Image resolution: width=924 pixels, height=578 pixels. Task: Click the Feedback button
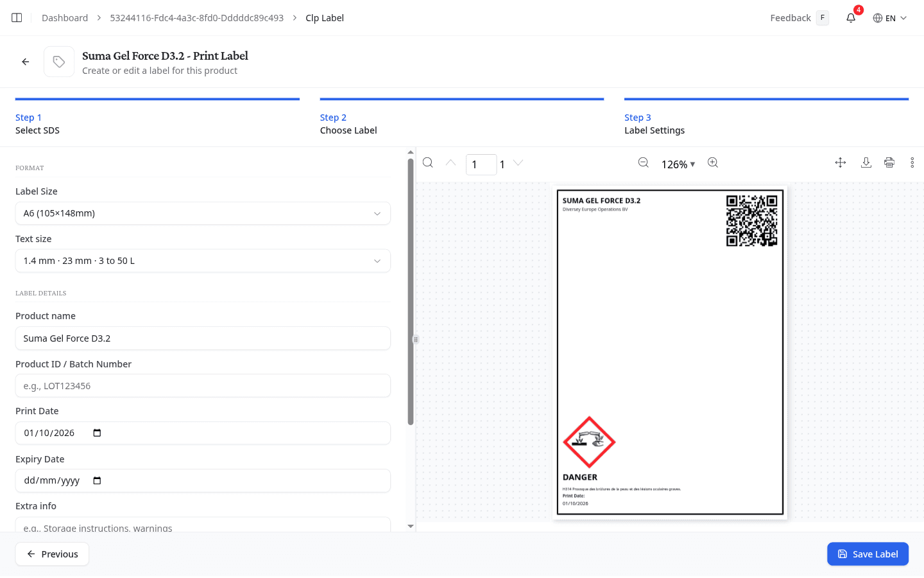pyautogui.click(x=800, y=18)
